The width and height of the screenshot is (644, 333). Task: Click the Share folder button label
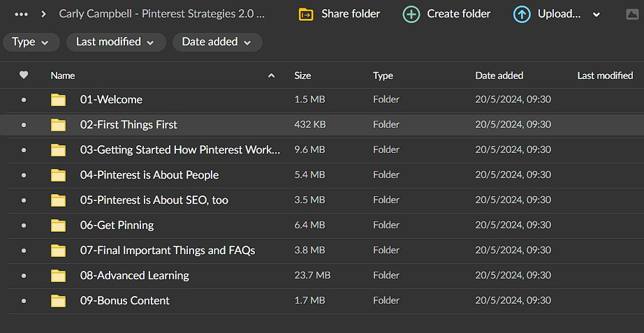click(351, 14)
